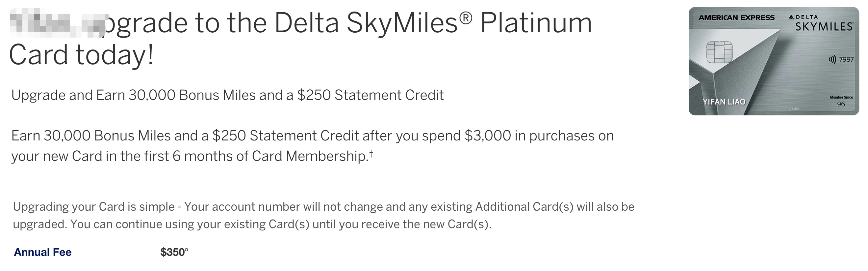Viewport: 868px width, 271px height.
Task: Click the Delta triangle logo on the card
Action: pos(791,17)
